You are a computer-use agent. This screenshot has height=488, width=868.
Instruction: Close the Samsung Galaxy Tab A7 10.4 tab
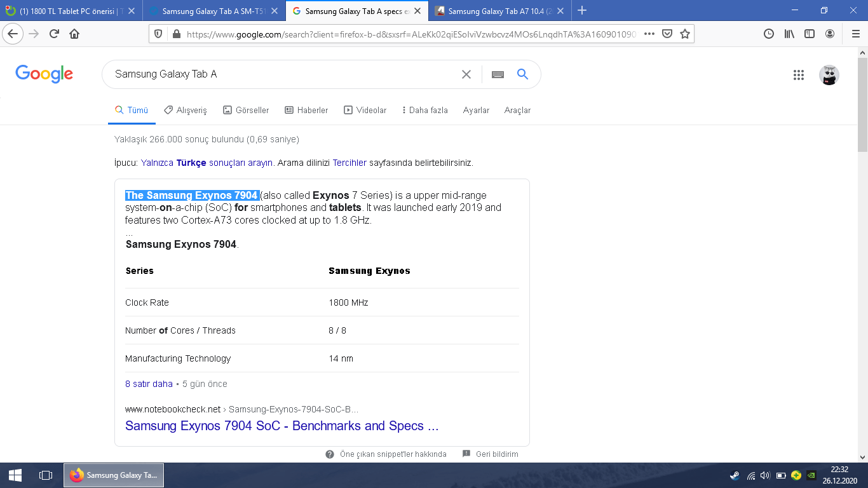coord(560,11)
